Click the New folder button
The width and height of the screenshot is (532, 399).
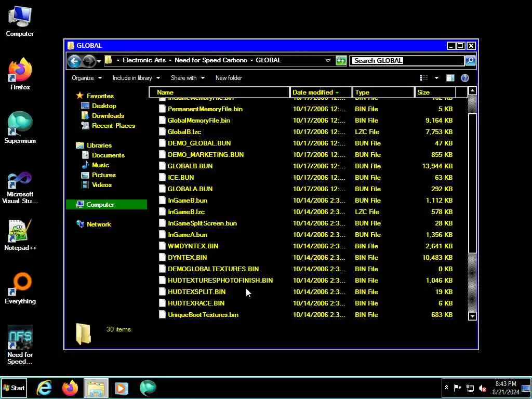(229, 78)
